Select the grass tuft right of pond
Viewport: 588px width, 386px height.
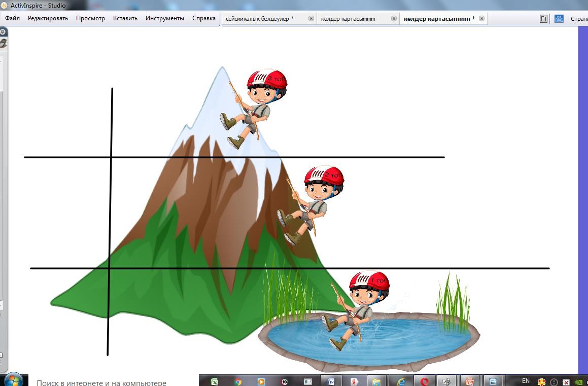tap(453, 303)
